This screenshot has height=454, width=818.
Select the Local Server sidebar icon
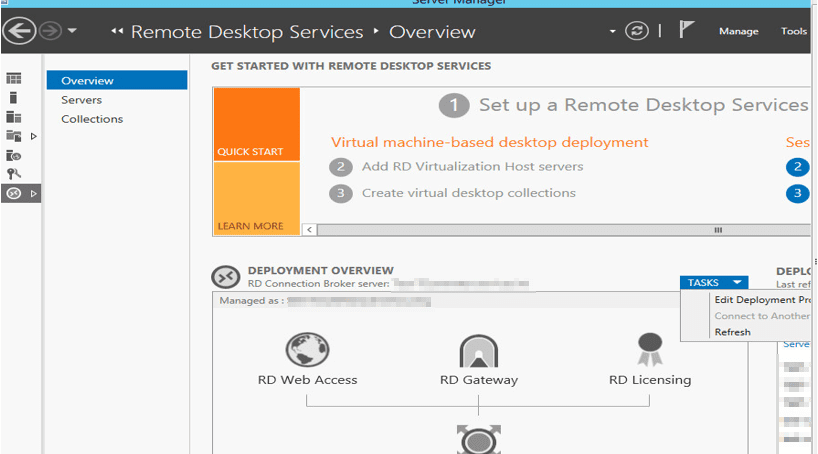[14, 98]
